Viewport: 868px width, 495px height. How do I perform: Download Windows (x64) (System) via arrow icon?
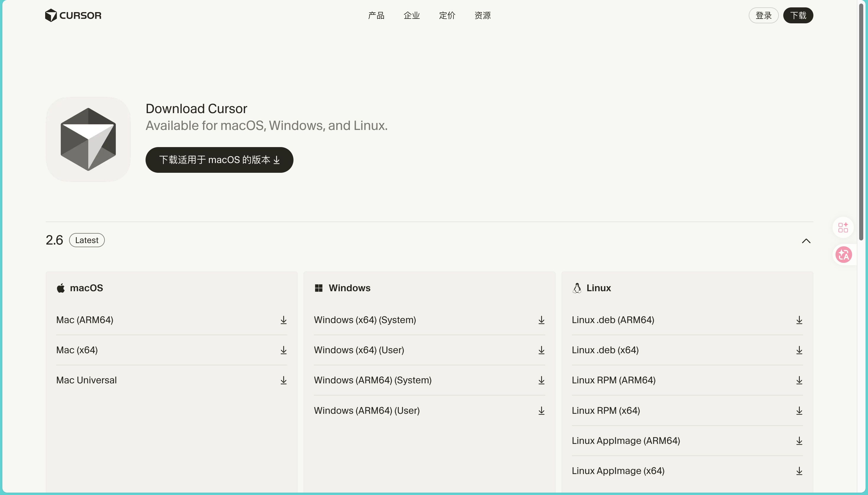coord(541,320)
